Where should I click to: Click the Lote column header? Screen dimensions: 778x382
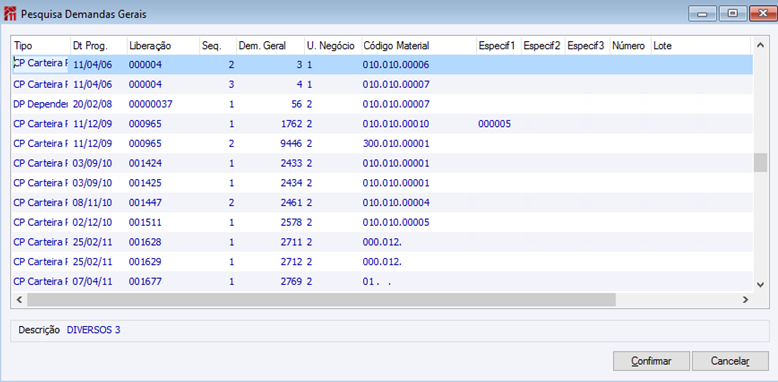(702, 46)
